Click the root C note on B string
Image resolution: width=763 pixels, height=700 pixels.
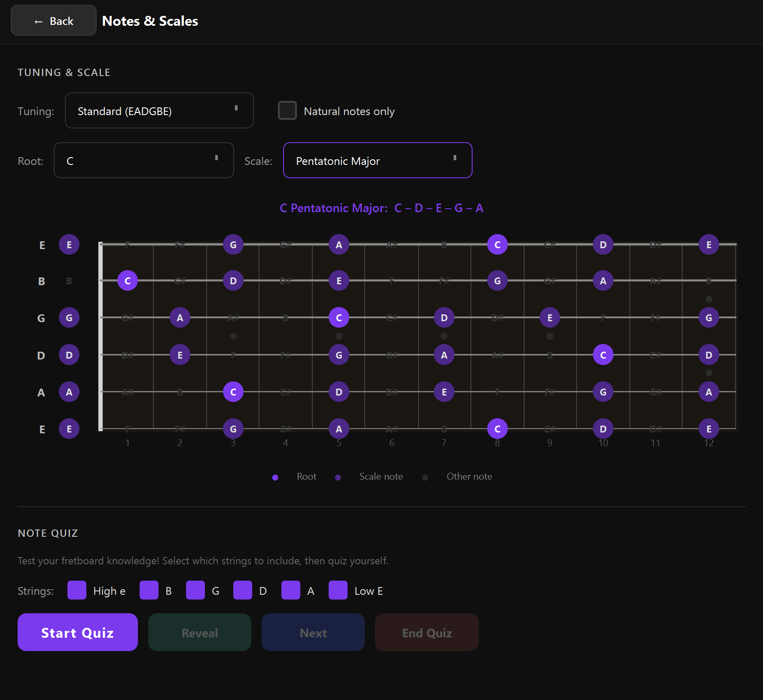tap(127, 281)
